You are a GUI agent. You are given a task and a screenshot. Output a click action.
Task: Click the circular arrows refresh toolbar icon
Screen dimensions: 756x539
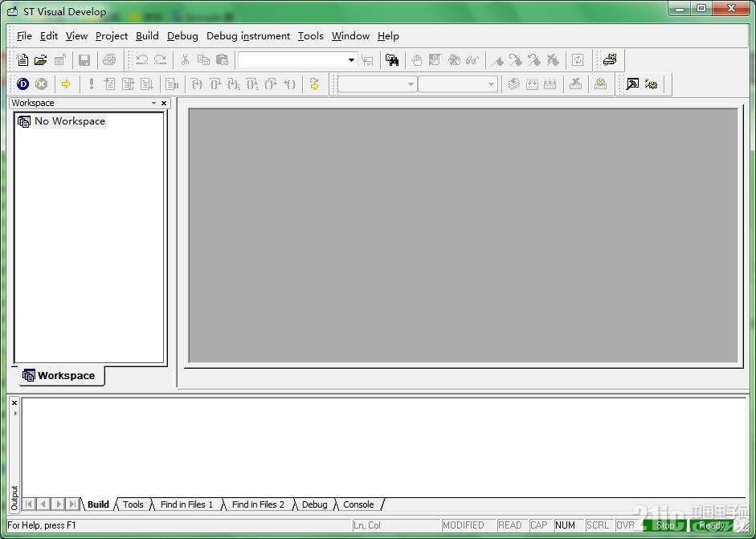[x=578, y=59]
